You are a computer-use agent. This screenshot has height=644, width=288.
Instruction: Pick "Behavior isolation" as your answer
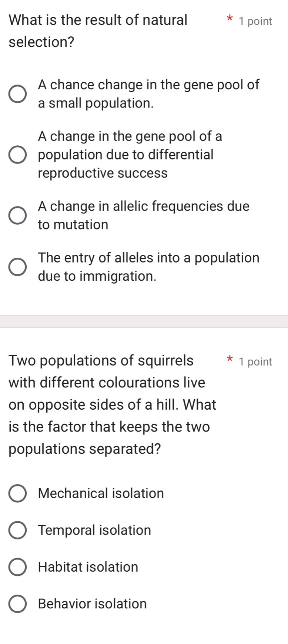[x=17, y=603]
